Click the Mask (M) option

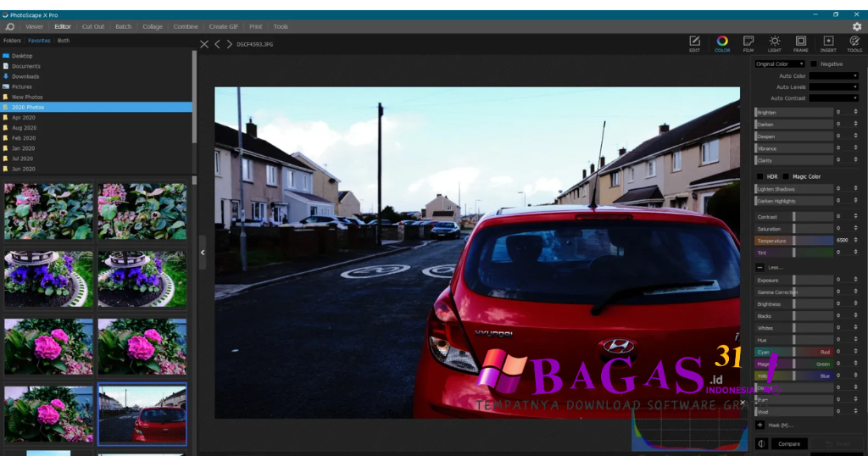tap(781, 425)
